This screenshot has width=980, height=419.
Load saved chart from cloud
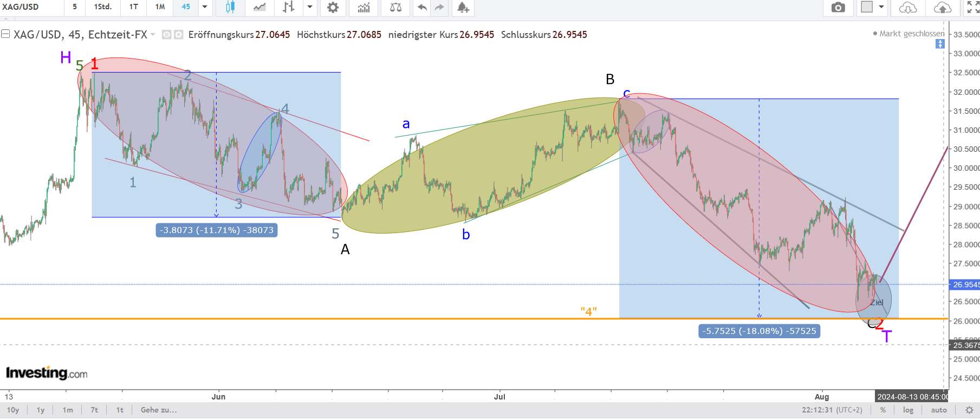pos(908,7)
